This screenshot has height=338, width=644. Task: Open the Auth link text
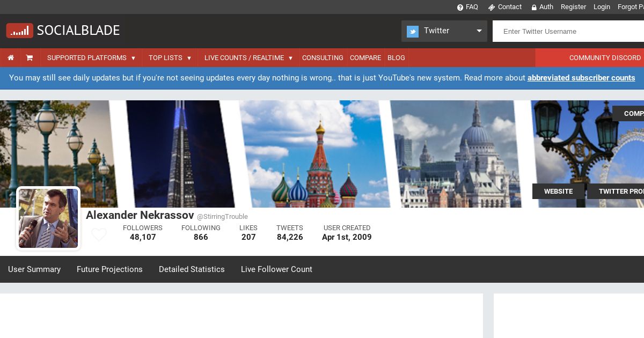pos(546,7)
